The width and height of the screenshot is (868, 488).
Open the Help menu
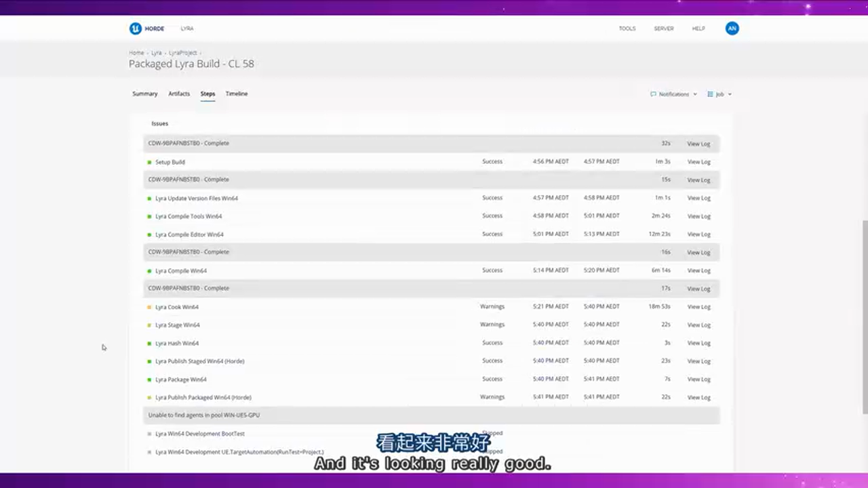[x=698, y=28]
